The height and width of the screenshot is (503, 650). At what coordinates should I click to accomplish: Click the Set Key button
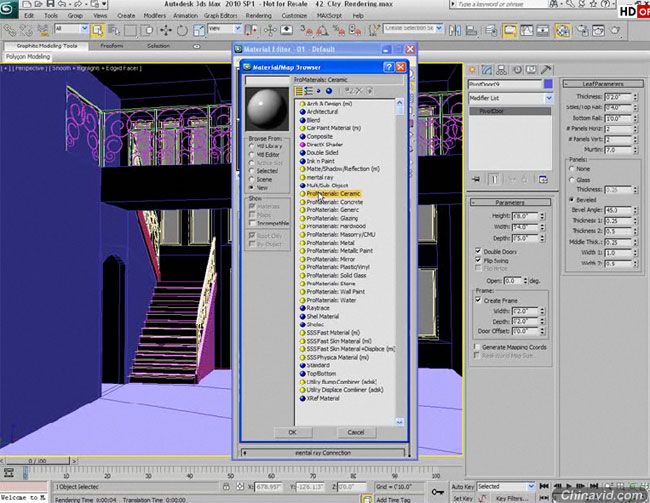[x=463, y=498]
